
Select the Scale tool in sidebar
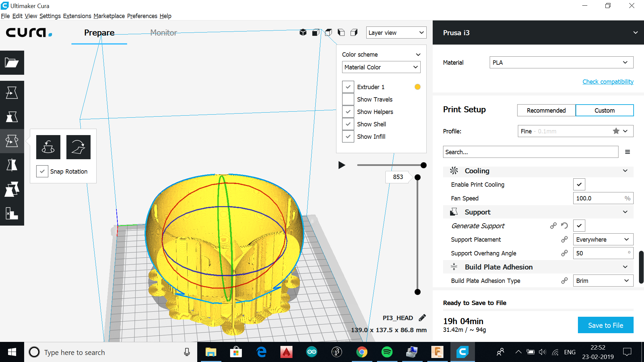(x=12, y=117)
